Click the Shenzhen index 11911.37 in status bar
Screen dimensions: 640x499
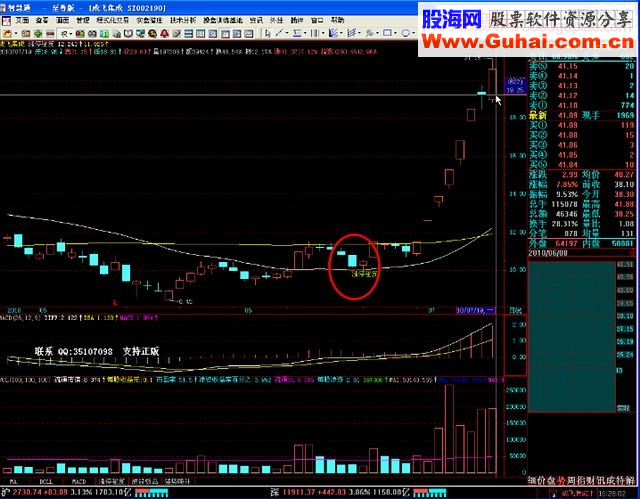(299, 493)
